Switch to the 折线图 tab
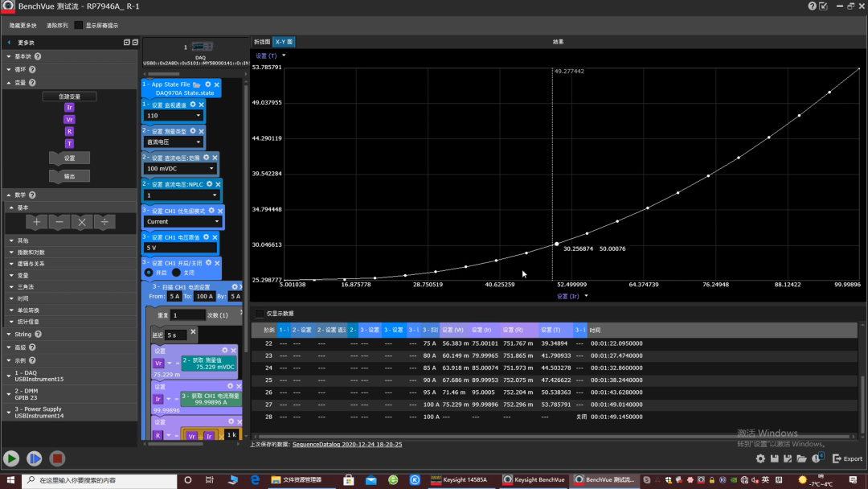Viewport: 868px width, 489px height. 261,42
